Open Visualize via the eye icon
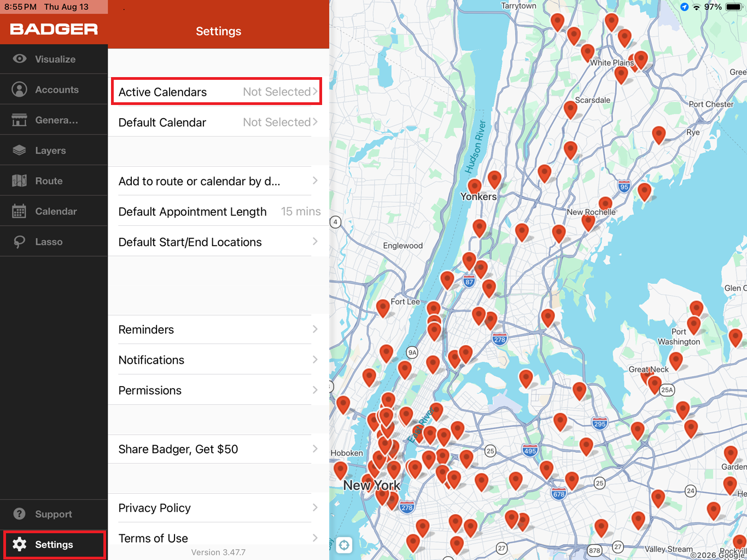The image size is (747, 560). point(20,59)
